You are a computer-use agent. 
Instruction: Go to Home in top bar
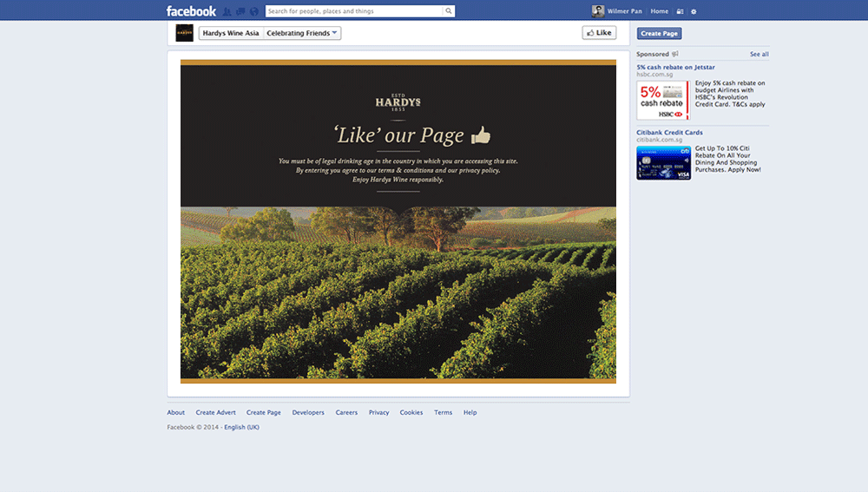(x=660, y=11)
